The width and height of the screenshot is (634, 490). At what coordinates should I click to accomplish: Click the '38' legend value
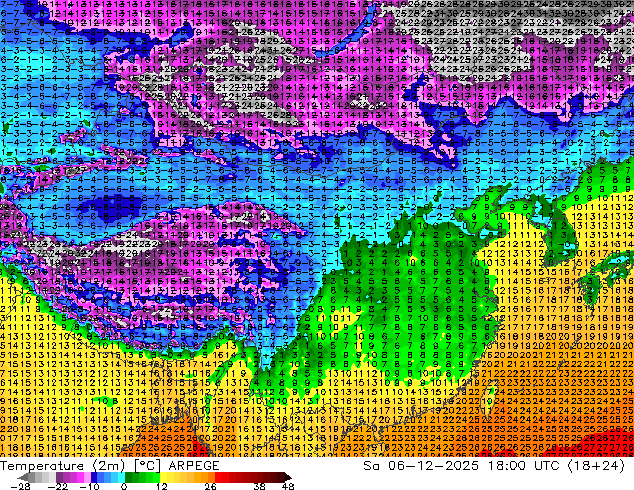point(260,486)
